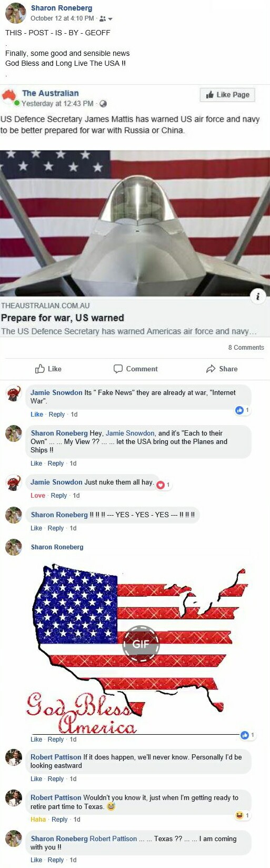Click the public globe icon beside Yesterday
Image resolution: width=270 pixels, height=868 pixels.
click(103, 104)
